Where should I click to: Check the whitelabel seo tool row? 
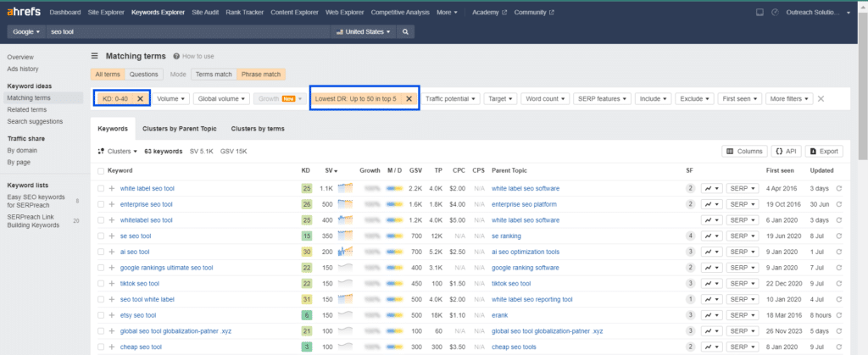101,220
